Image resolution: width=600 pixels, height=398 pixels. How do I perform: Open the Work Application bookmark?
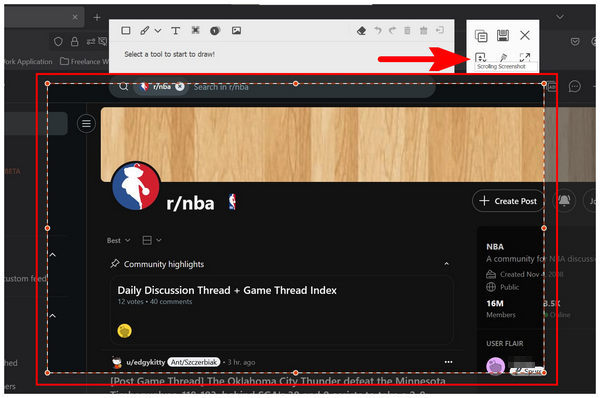tap(28, 61)
